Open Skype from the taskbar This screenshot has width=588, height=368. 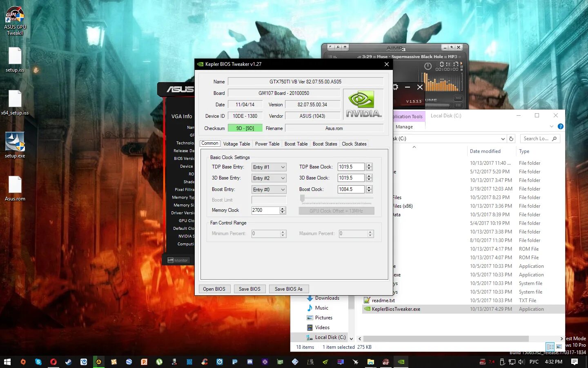click(38, 362)
